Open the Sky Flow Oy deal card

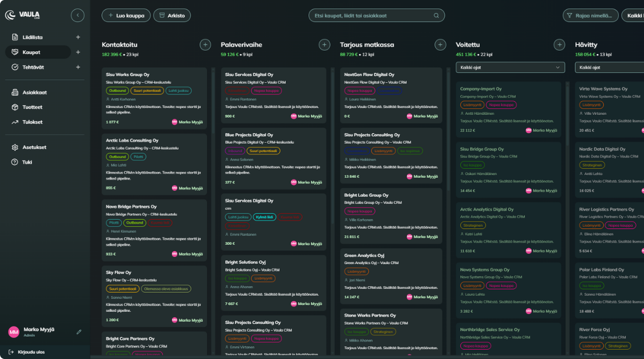[x=154, y=296]
